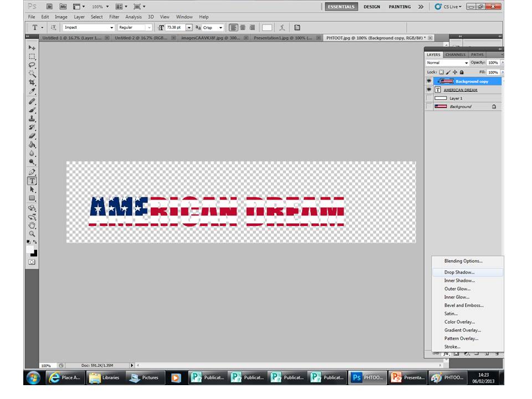The width and height of the screenshot is (532, 399).
Task: Select the Lasso tool
Action: pyautogui.click(x=32, y=65)
